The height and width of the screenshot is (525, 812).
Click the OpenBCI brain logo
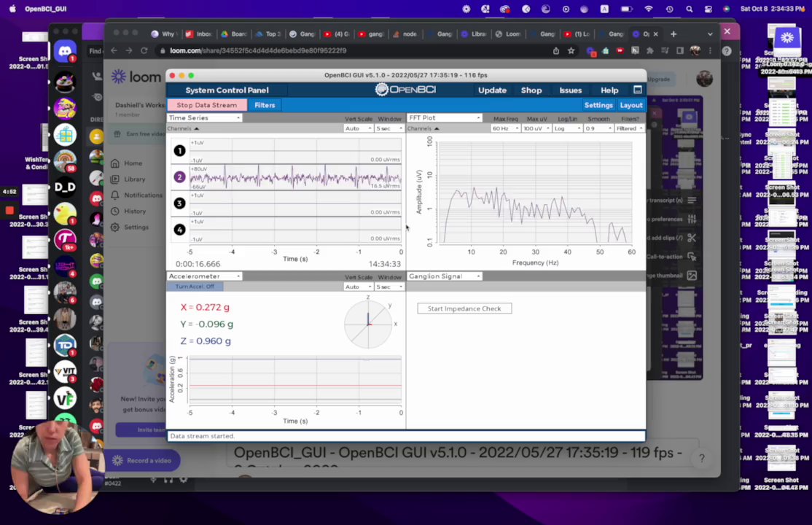tap(382, 90)
